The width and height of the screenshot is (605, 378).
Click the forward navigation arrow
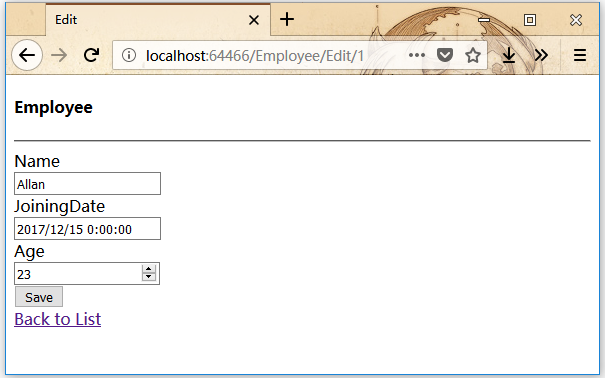pyautogui.click(x=59, y=55)
